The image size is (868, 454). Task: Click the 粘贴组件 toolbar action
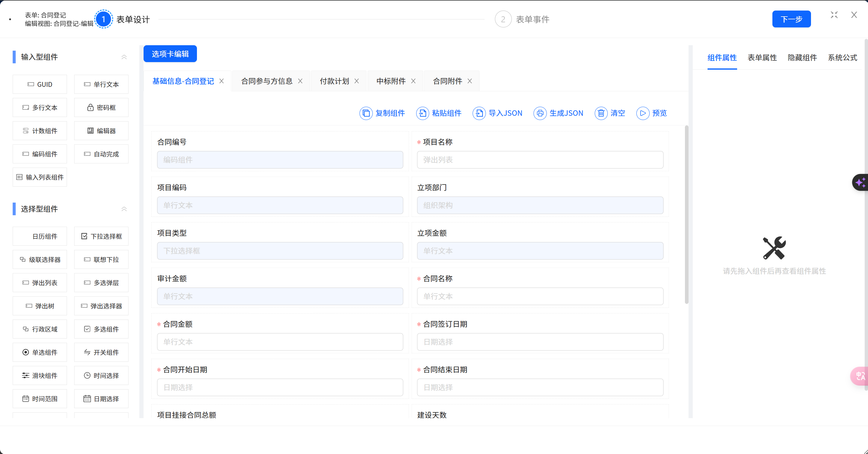[439, 113]
